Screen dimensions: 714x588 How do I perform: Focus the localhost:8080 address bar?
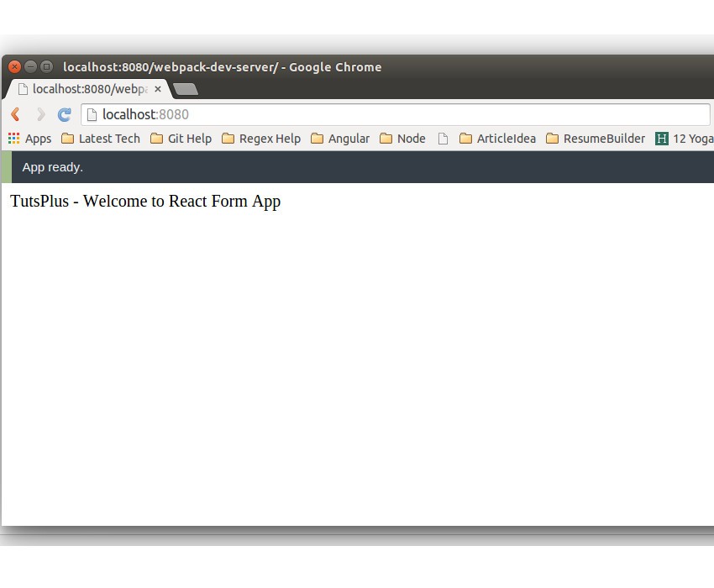click(396, 114)
